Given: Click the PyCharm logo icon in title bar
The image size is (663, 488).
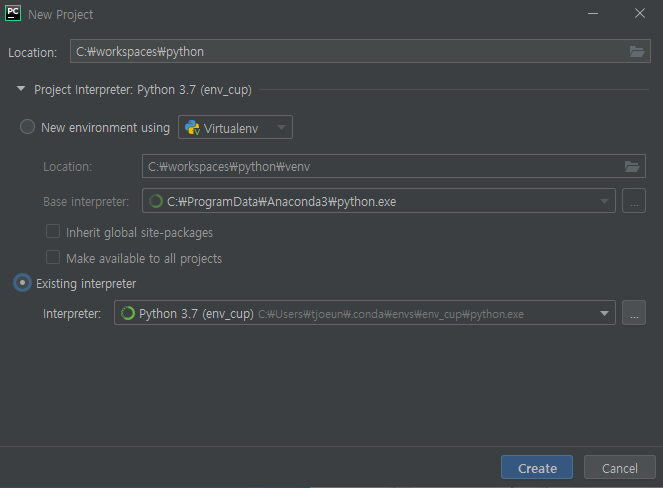Looking at the screenshot, I should [13, 13].
